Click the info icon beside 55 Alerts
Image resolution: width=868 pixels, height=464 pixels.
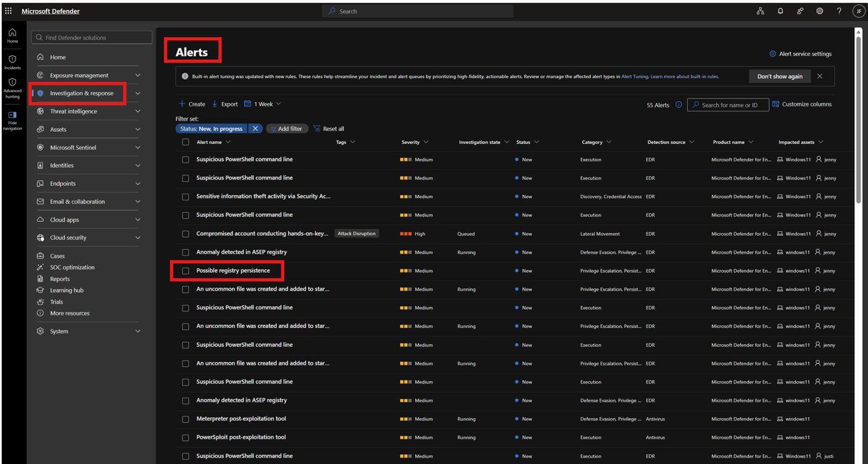(678, 105)
